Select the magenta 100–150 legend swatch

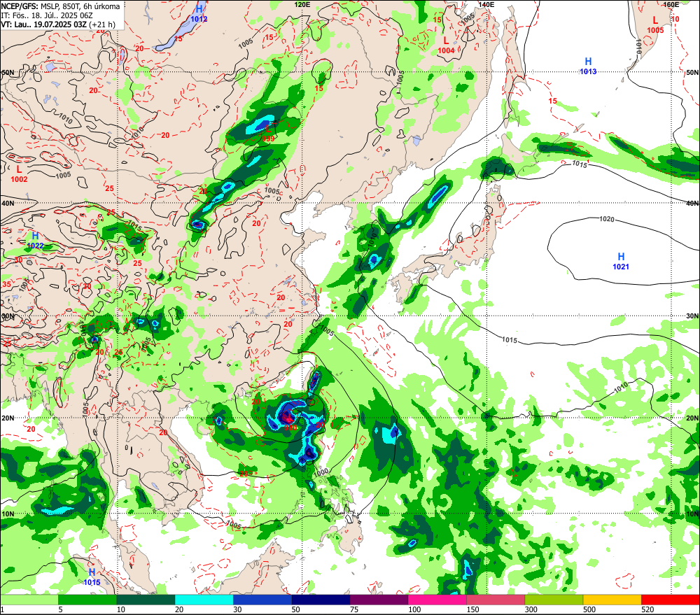coord(437,600)
